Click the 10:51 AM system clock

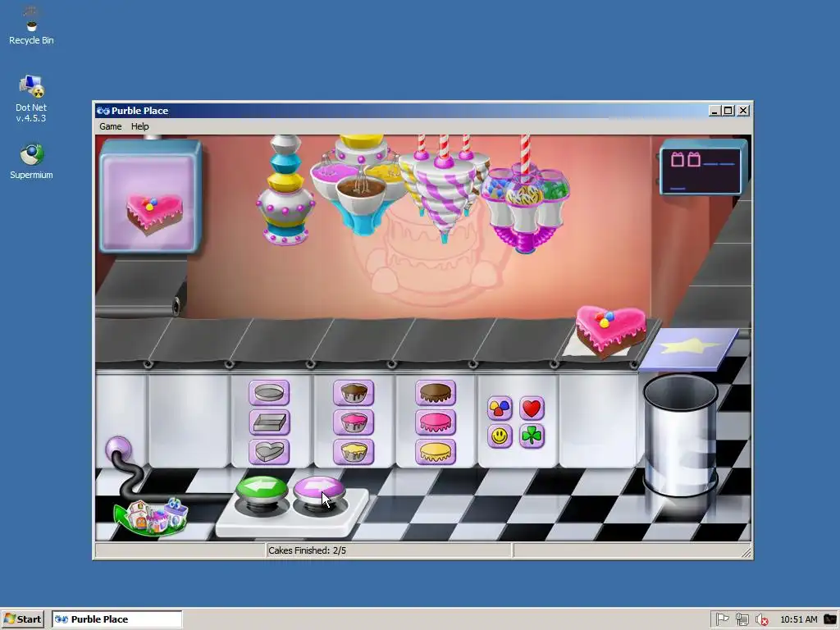click(799, 619)
